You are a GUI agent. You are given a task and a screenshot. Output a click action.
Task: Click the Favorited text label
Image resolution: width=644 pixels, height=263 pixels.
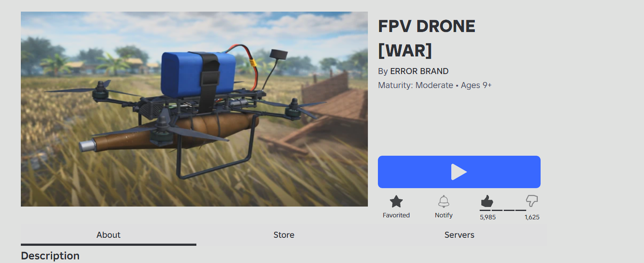click(396, 215)
